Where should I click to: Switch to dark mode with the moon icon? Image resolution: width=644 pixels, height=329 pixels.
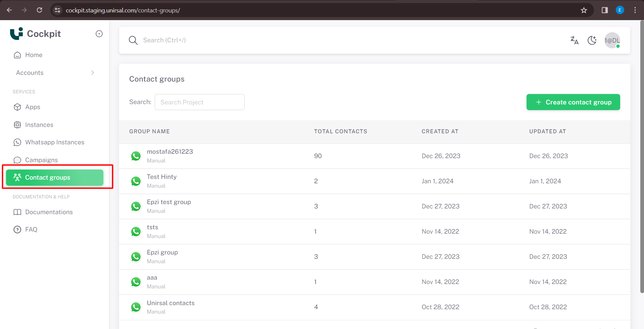coord(592,40)
